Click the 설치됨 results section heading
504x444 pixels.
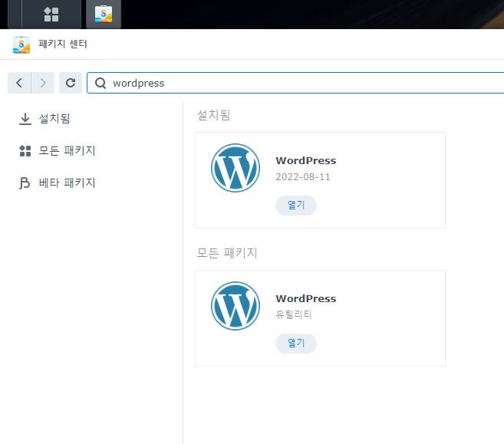point(213,115)
